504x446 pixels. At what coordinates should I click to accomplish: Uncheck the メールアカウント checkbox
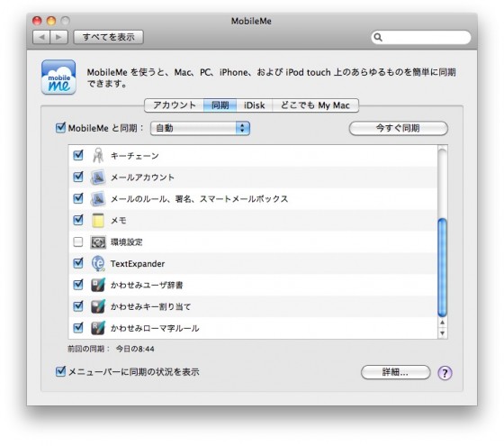(x=78, y=177)
